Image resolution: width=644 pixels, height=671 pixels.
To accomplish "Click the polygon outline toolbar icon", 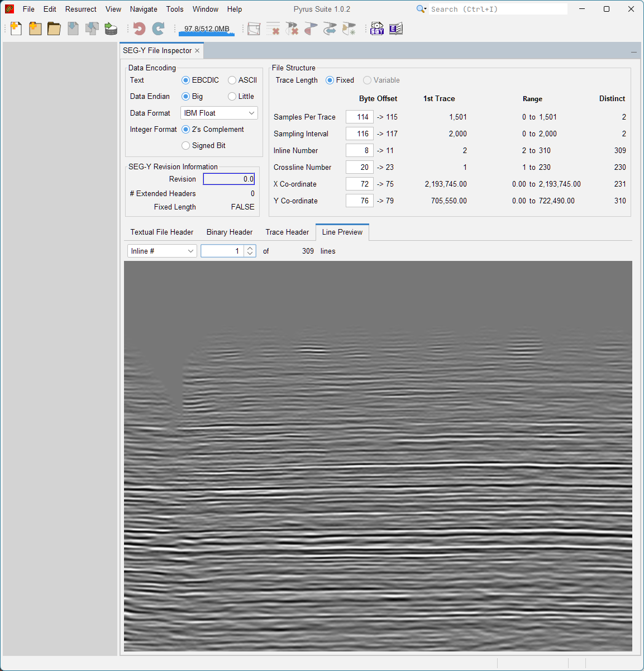I will coord(254,28).
